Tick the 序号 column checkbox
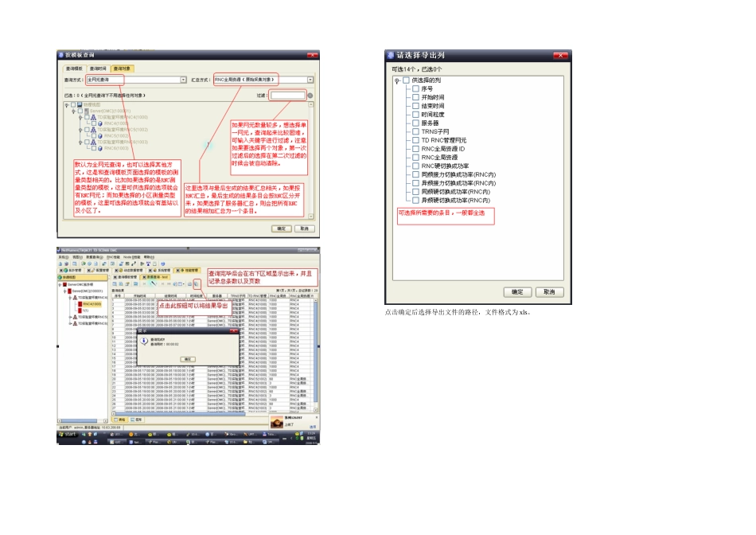Viewport: 756px width, 535px height. [x=415, y=88]
